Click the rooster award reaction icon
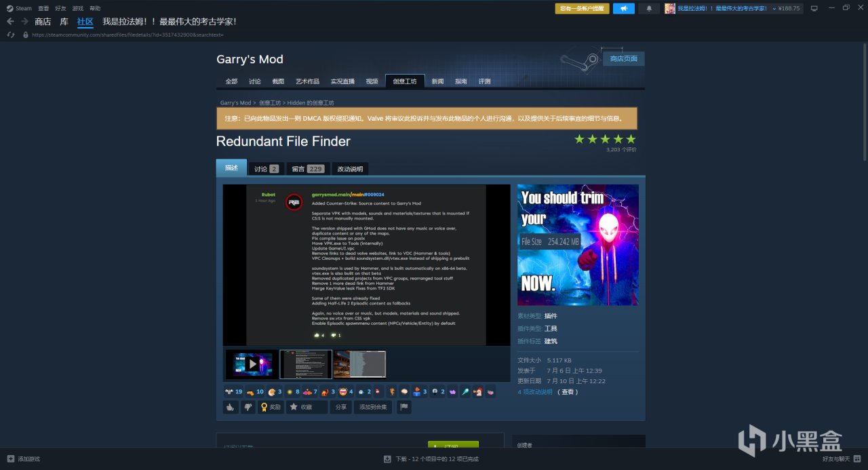This screenshot has height=470, width=868. pos(477,391)
